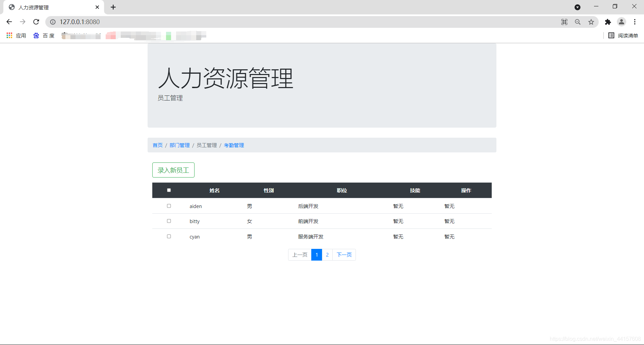This screenshot has width=644, height=345.
Task: Open the browser profile avatar menu
Action: [x=622, y=22]
